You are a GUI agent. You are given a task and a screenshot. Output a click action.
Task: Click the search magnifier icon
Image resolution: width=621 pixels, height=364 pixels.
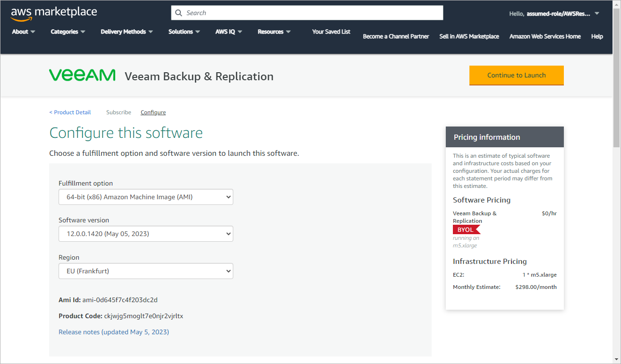(179, 13)
